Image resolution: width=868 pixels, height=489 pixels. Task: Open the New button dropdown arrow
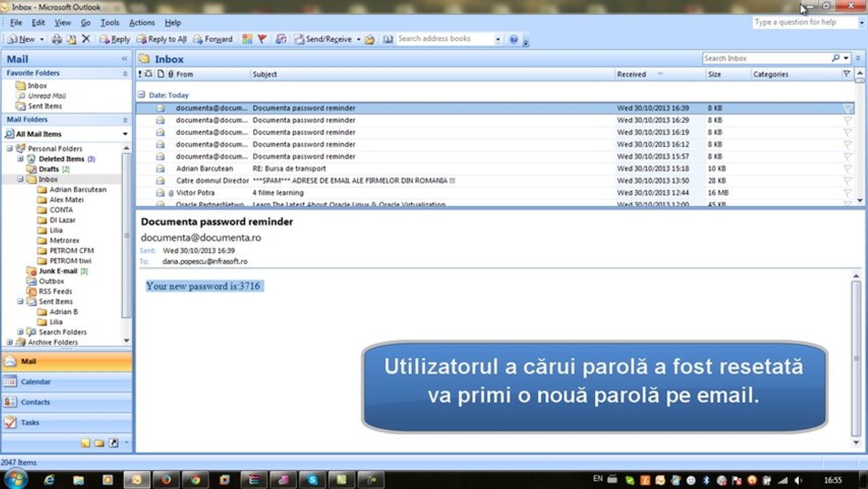pyautogui.click(x=41, y=39)
